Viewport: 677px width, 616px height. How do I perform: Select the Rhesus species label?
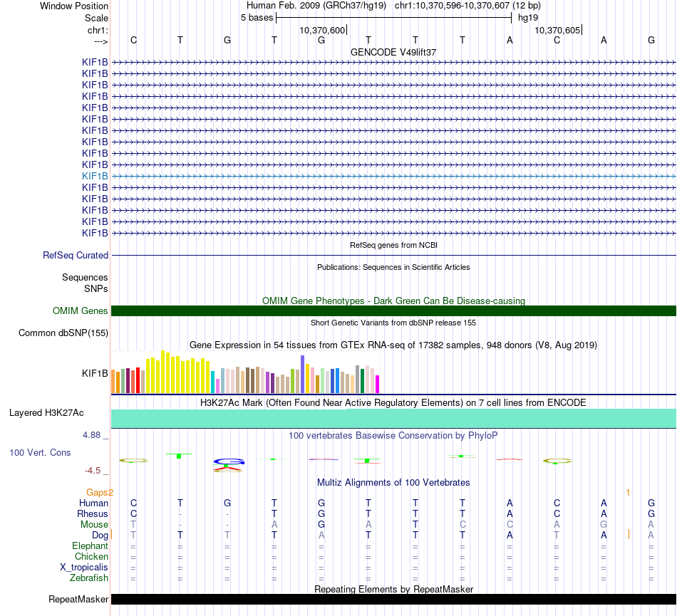point(93,513)
